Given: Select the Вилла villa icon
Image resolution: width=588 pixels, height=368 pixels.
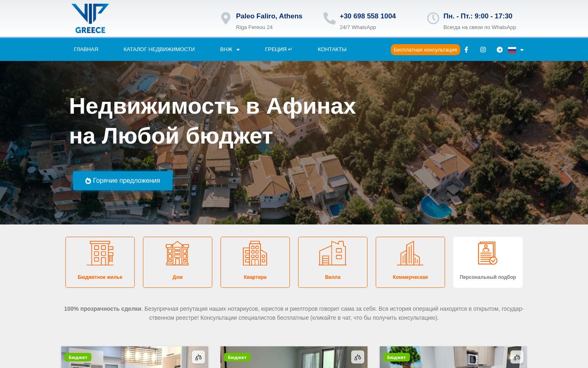Looking at the screenshot, I should [333, 253].
